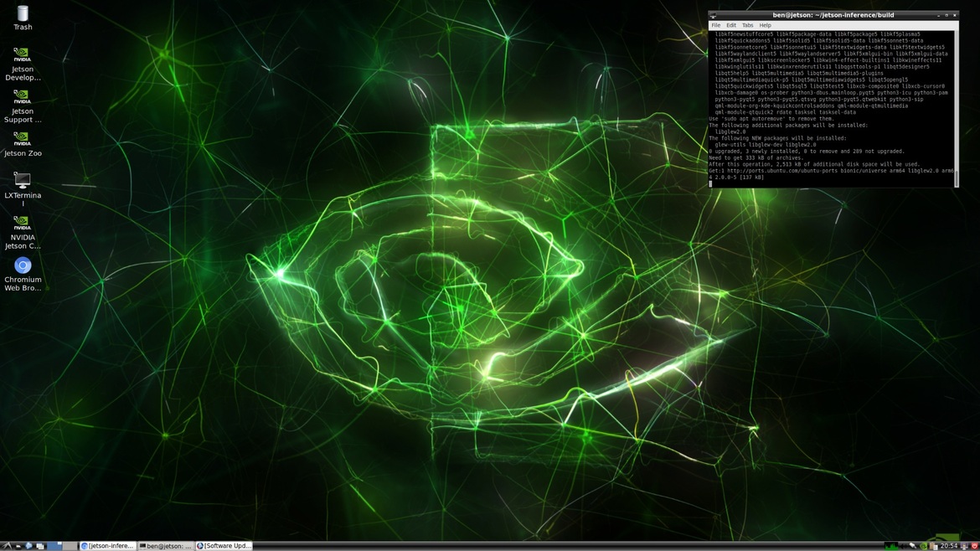
Task: Open the Tabs menu in the terminal
Action: point(747,25)
